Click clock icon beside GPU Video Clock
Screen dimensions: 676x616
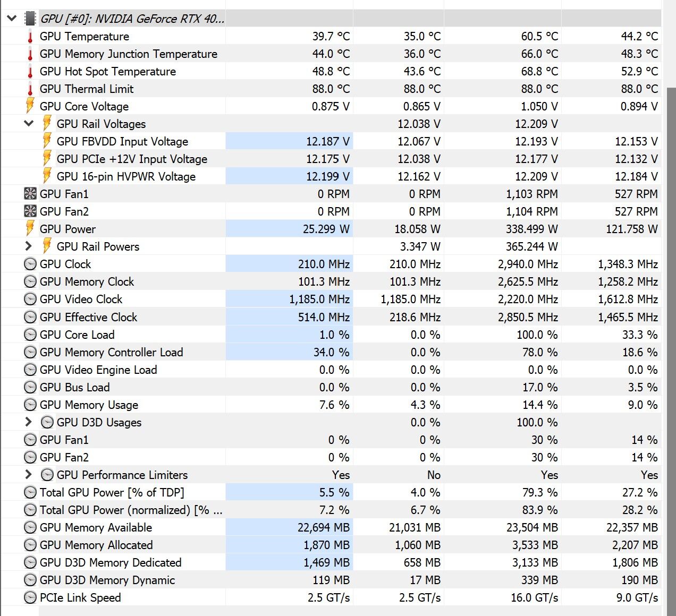[x=30, y=299]
